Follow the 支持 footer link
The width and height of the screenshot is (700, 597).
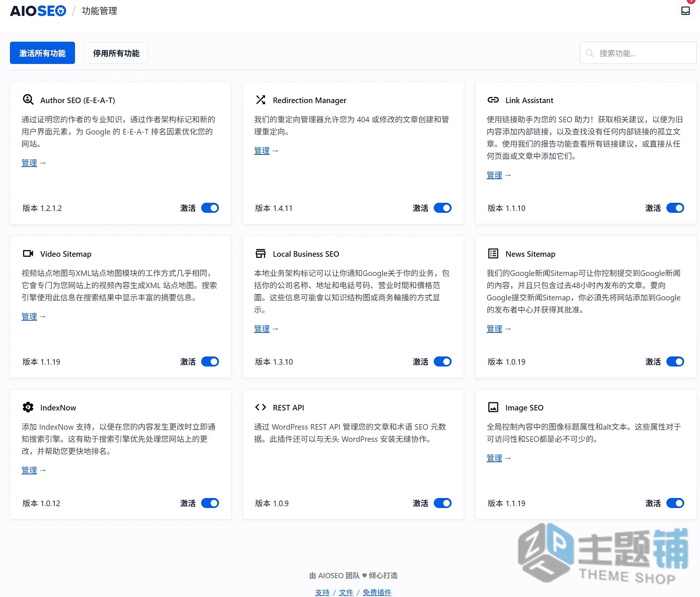322,592
